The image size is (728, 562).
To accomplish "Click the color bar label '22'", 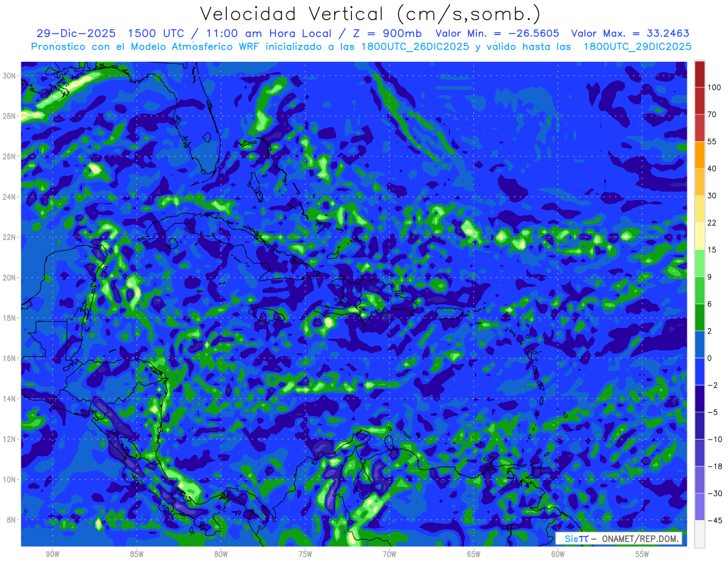I will (x=712, y=222).
